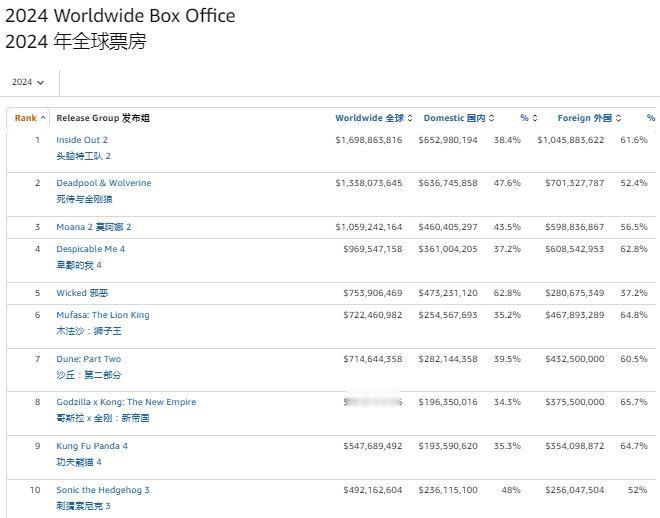Select worldwide total $722,460,982
Screen dimensions: 660x518
click(x=373, y=315)
